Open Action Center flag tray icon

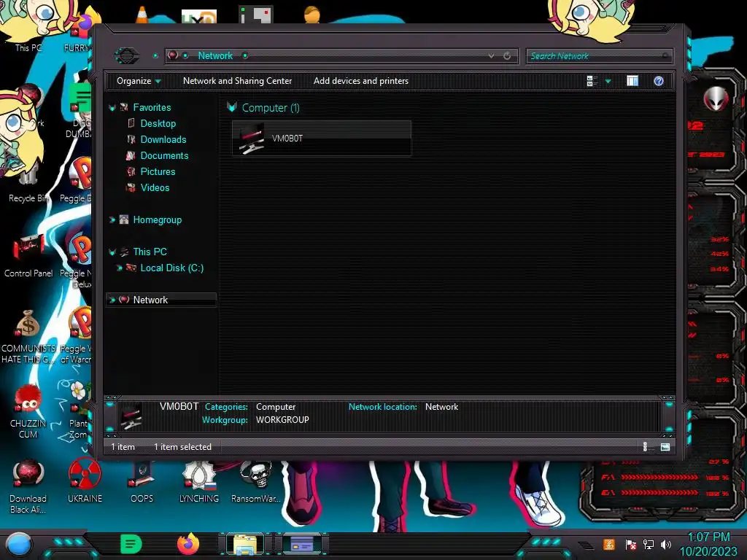tap(631, 544)
